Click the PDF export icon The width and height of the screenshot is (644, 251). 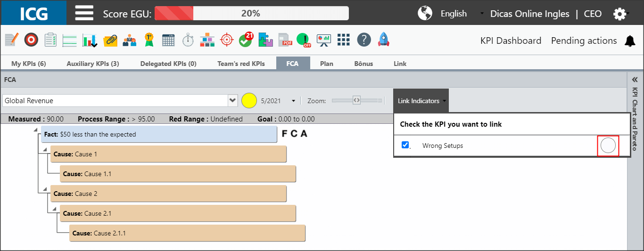pyautogui.click(x=285, y=40)
